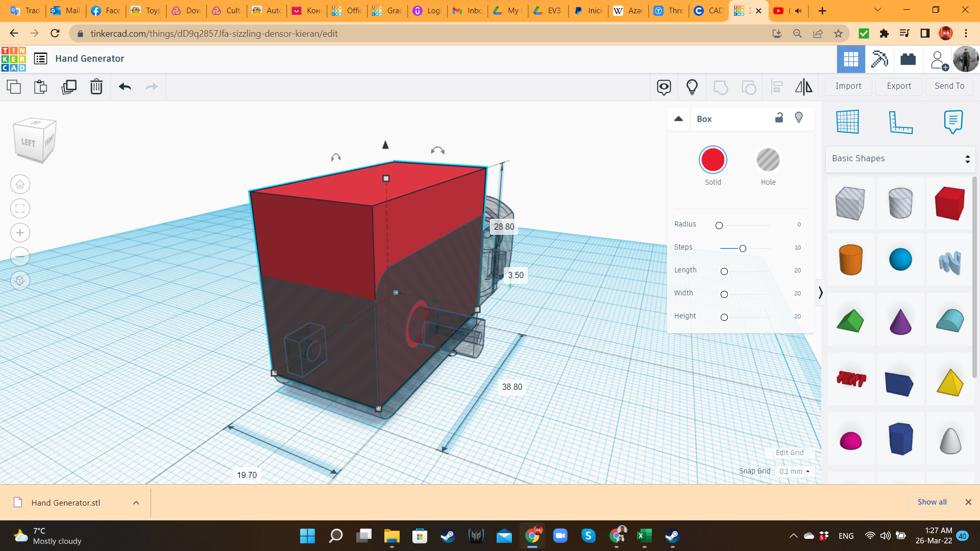Click the Delete object icon
This screenshot has height=551, width=980.
tap(95, 86)
